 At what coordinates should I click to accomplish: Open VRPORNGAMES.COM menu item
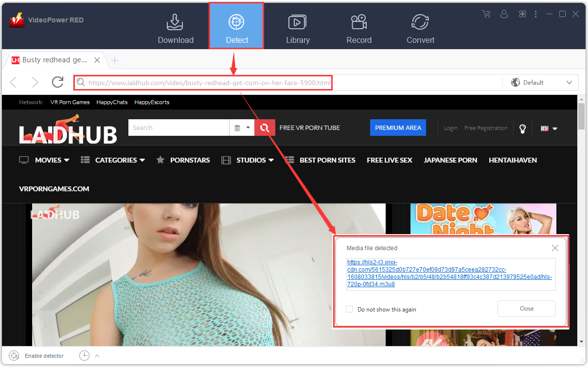click(x=54, y=188)
